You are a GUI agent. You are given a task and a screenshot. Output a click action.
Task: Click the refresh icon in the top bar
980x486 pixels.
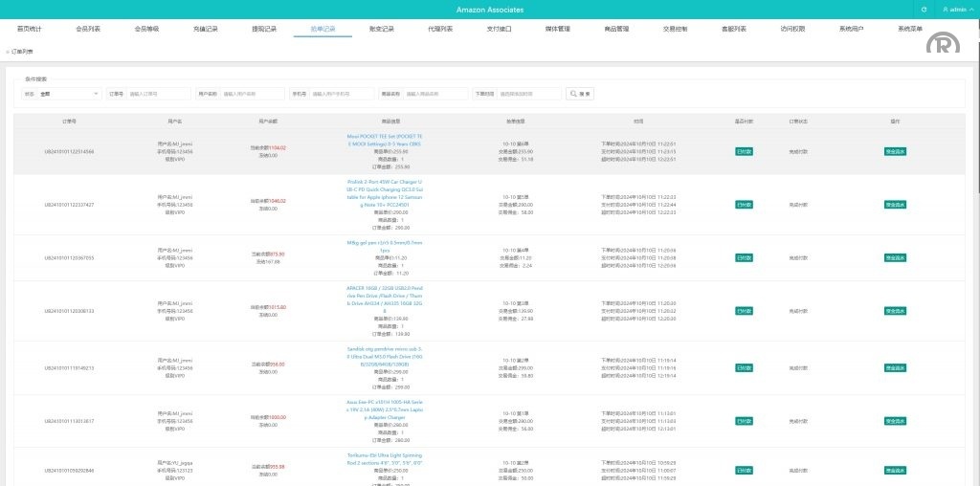tap(924, 10)
